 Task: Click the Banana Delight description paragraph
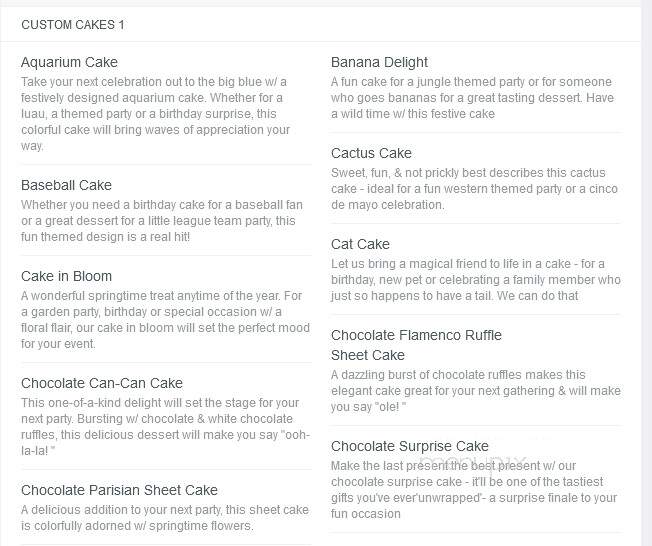point(472,98)
